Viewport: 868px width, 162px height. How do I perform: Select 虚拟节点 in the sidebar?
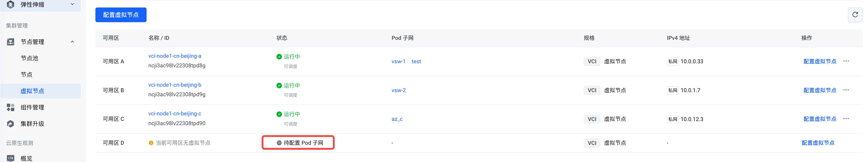point(32,91)
